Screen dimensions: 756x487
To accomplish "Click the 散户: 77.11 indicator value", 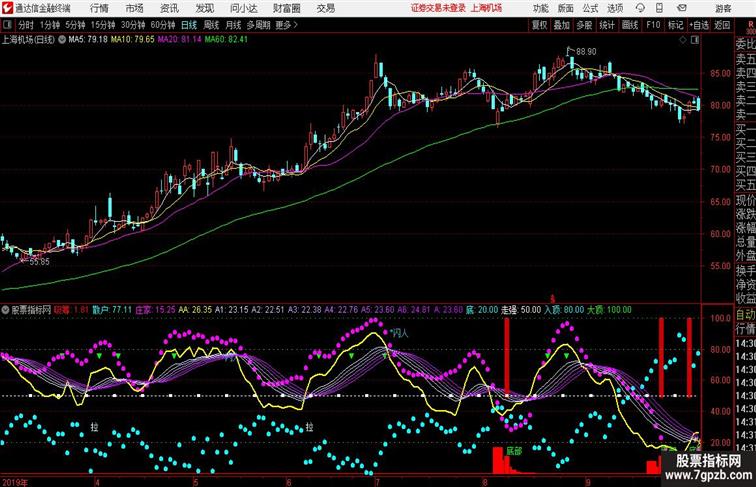I will tap(112, 310).
